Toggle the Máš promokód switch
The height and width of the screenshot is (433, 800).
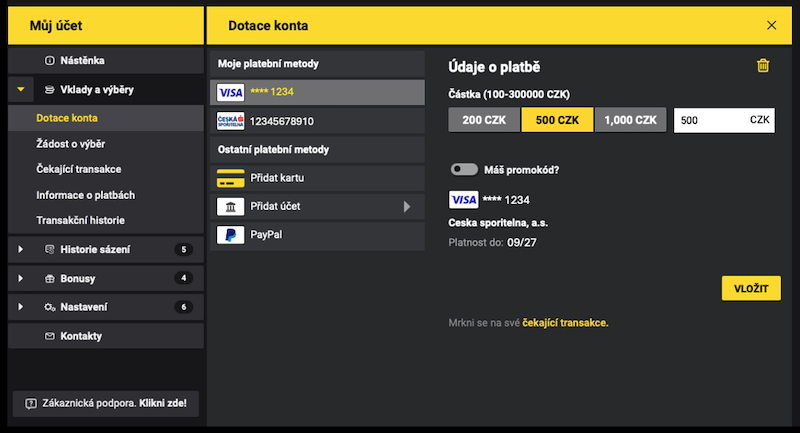[464, 170]
